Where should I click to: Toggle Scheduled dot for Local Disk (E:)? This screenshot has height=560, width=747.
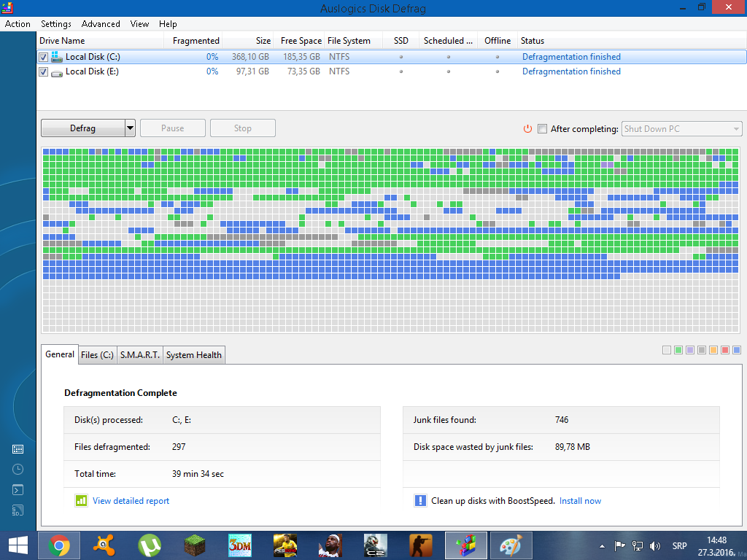(449, 72)
